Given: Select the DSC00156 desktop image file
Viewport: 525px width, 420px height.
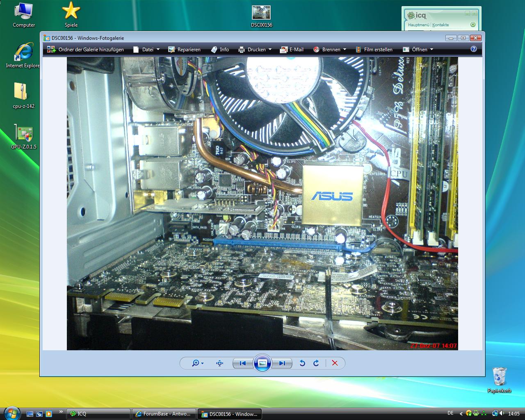Looking at the screenshot, I should [261, 16].
